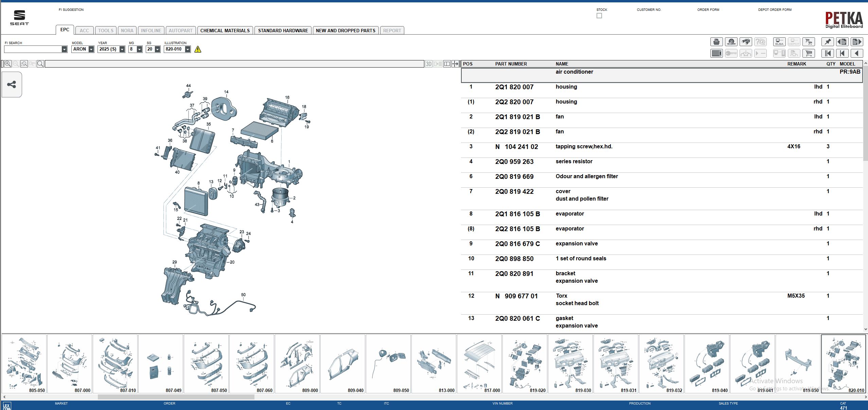Open the ELSA link button
This screenshot has height=410, width=868.
pos(779,42)
